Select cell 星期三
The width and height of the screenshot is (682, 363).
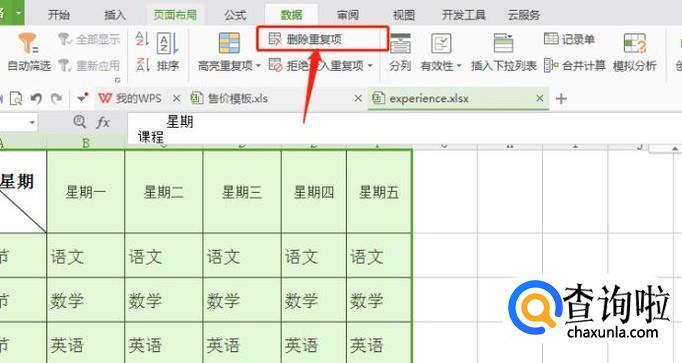242,192
